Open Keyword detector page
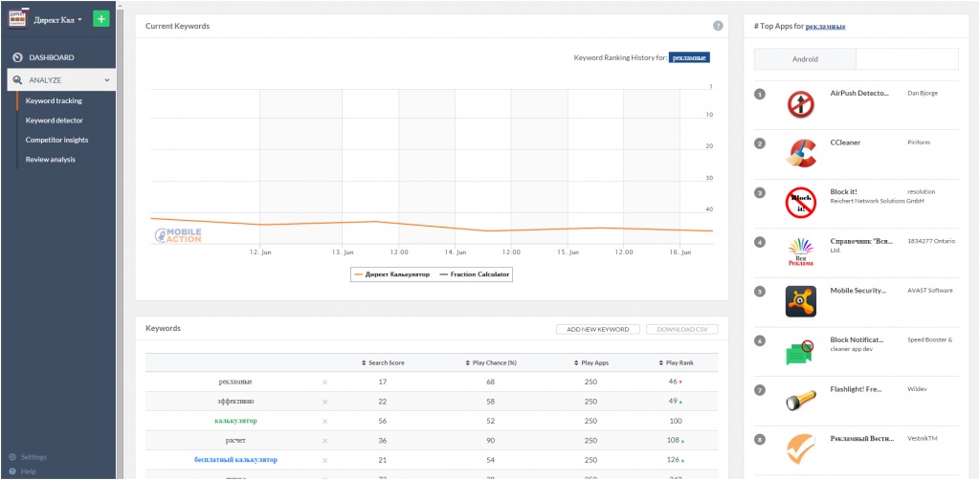The image size is (980, 480). 55,120
